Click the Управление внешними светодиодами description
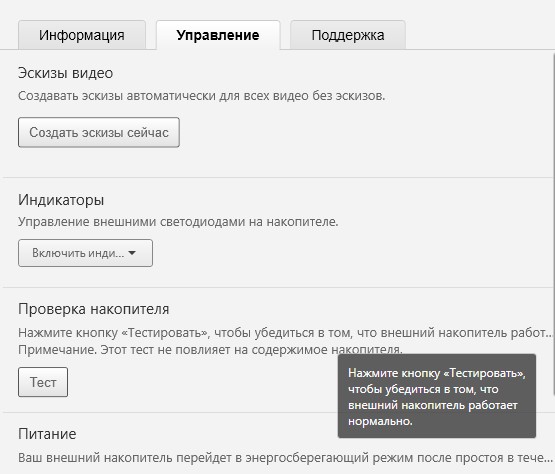Image resolution: width=555 pixels, height=474 pixels. coord(178,222)
